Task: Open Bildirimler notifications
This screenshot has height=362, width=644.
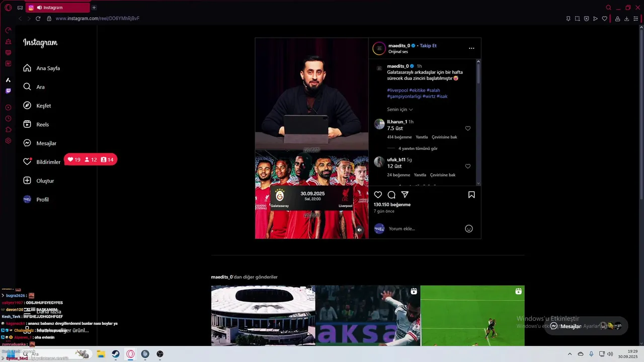Action: click(42, 162)
